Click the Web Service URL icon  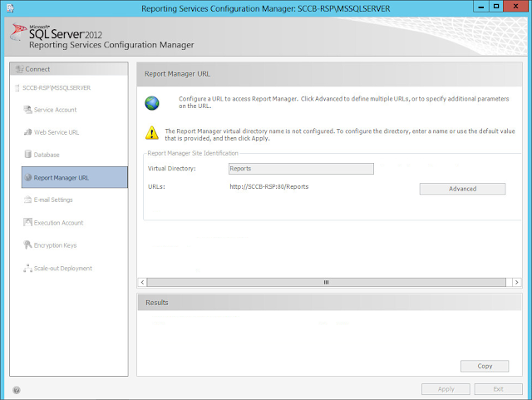(27, 131)
